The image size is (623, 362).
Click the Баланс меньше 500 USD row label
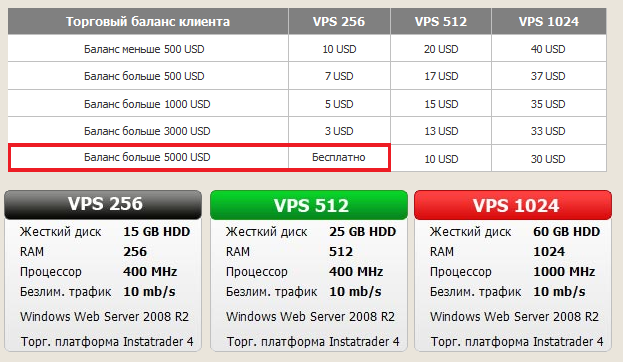[x=144, y=49]
